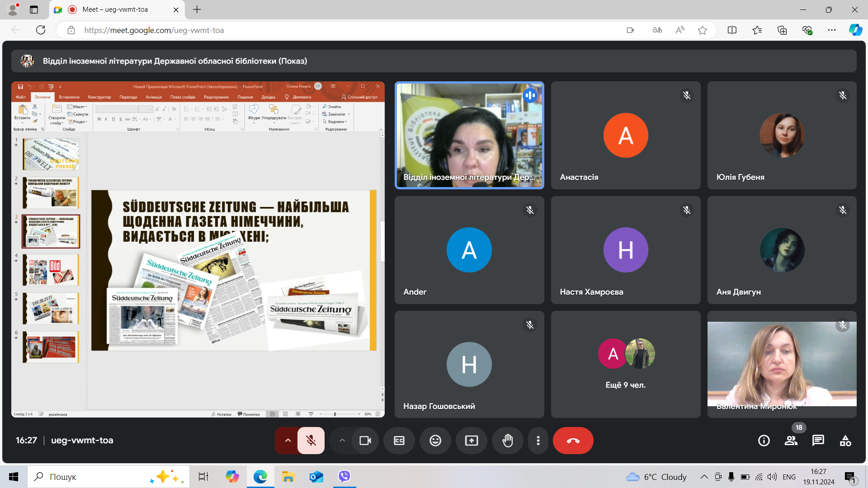Click the browser address bar
Image resolution: width=868 pixels, height=488 pixels.
pyautogui.click(x=344, y=30)
